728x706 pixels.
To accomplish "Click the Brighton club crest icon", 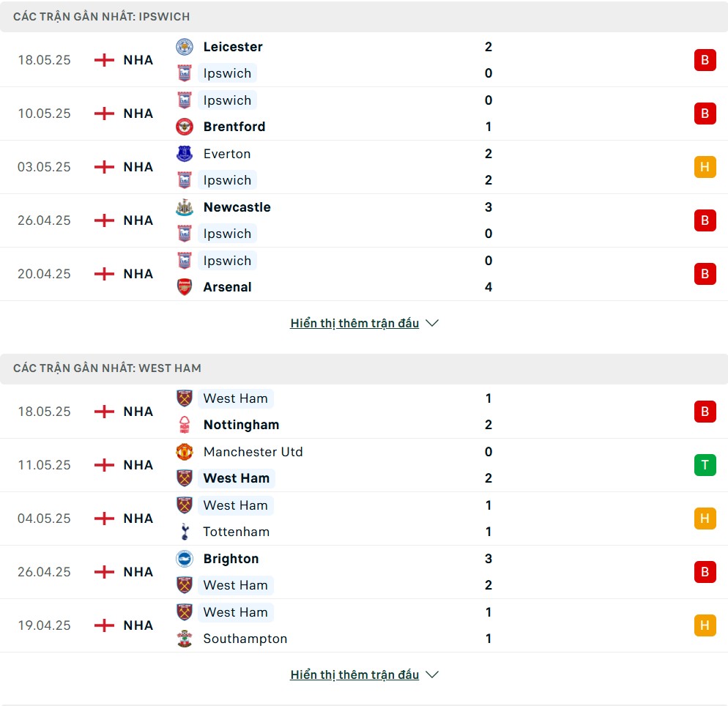I will coord(185,558).
